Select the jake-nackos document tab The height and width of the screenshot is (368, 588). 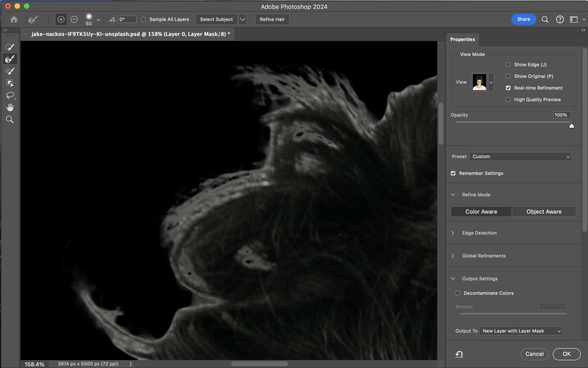pos(130,34)
